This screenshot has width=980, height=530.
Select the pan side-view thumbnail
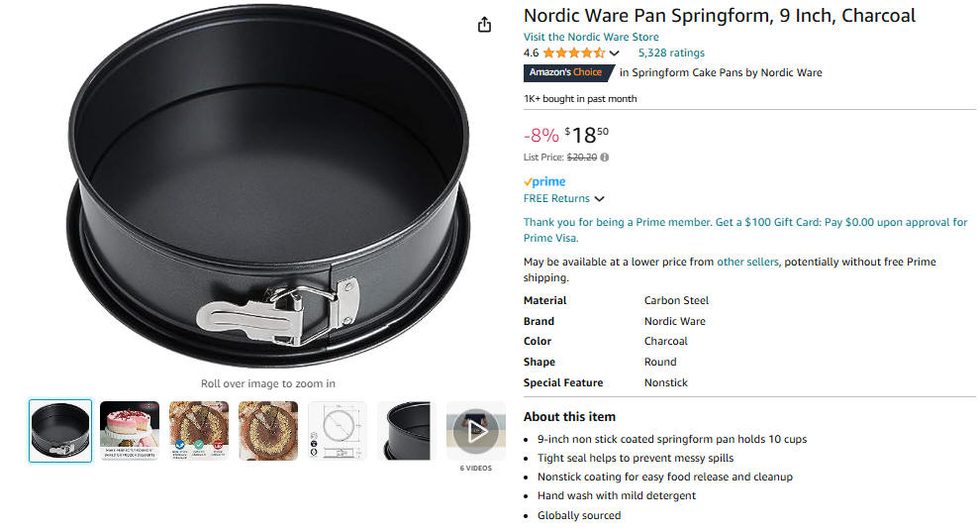[407, 431]
